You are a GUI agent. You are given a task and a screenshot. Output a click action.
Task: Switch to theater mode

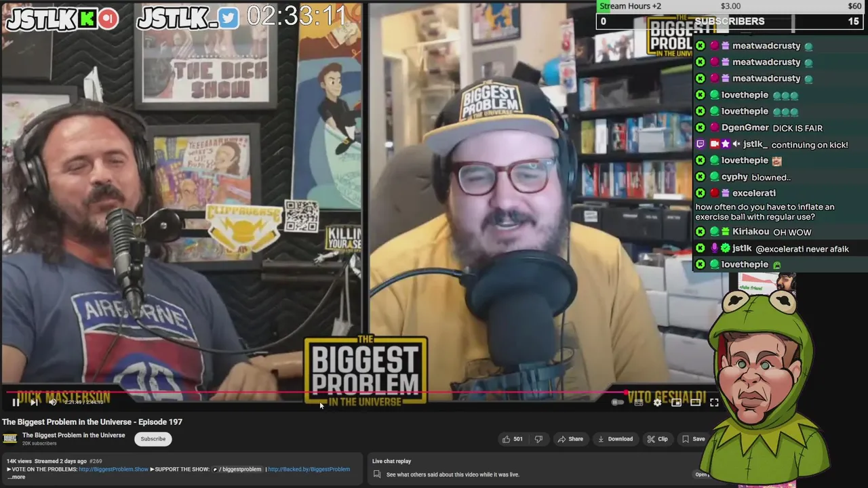pos(695,403)
